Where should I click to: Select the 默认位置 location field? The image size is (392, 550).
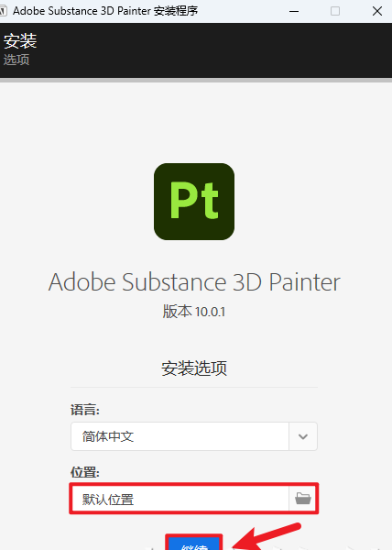click(x=180, y=499)
